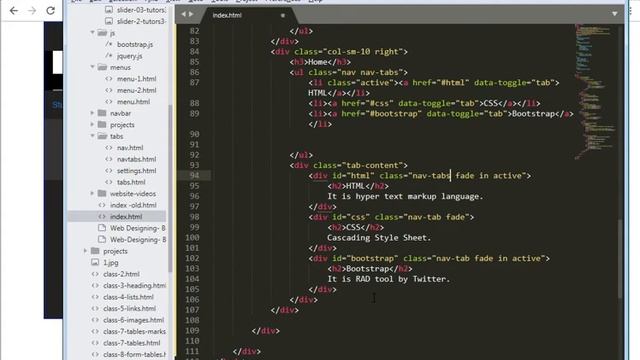Open slider-2-tutors3 file

[x=141, y=21]
